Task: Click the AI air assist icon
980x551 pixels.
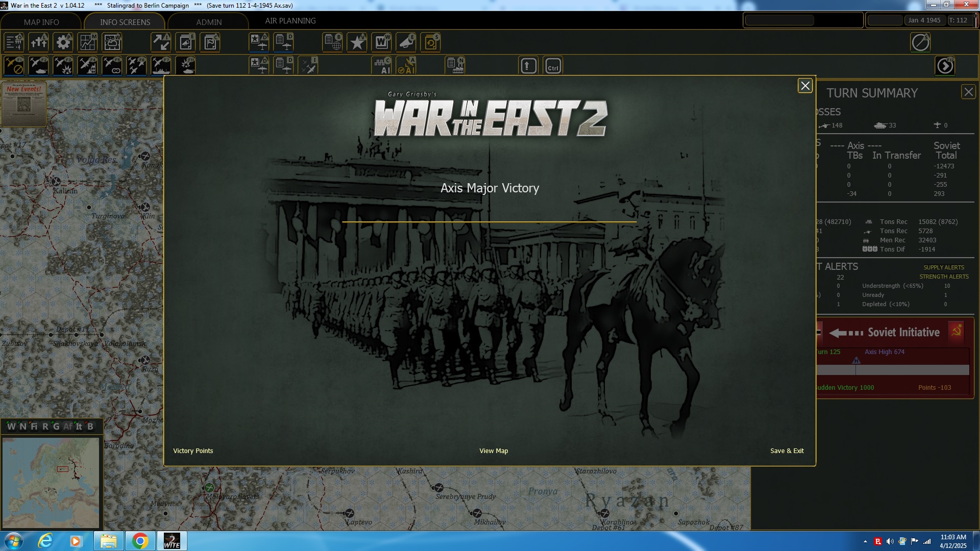Action: [407, 66]
